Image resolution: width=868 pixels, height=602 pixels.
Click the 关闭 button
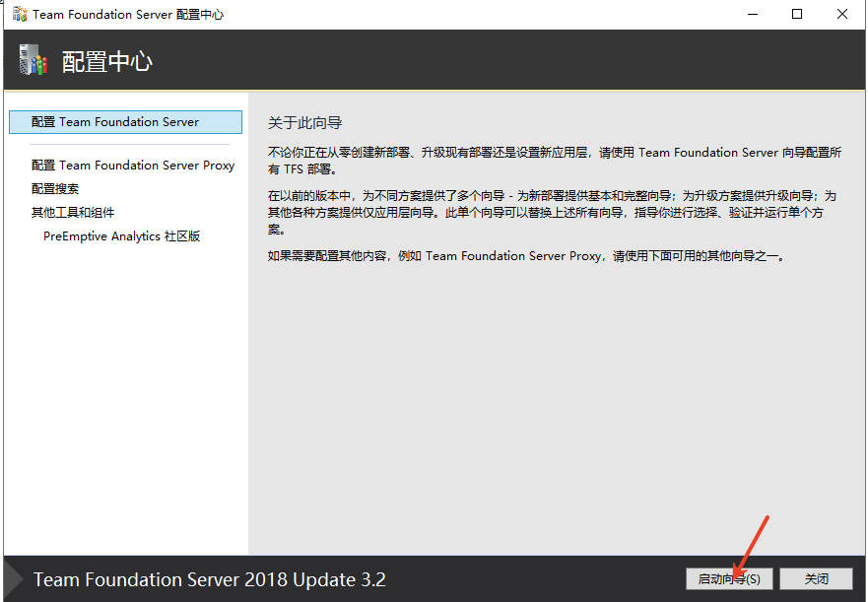(x=816, y=579)
